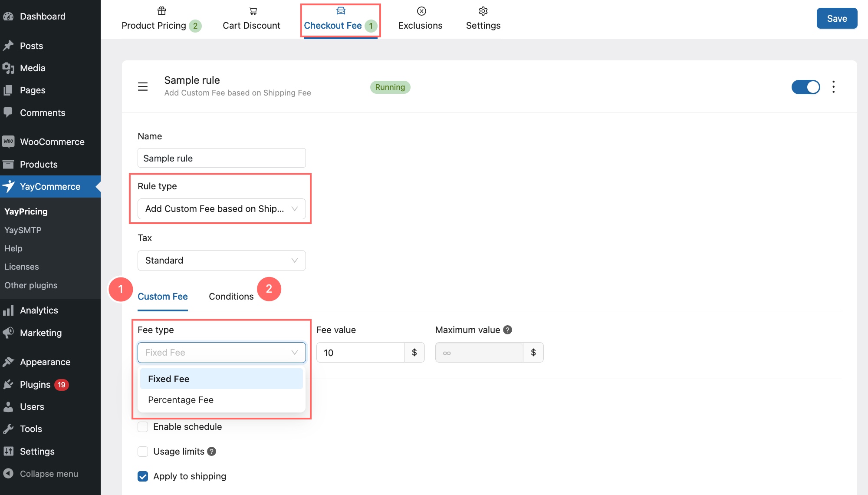Viewport: 868px width, 495px height.
Task: Click the Usage limits help icon
Action: coord(211,452)
